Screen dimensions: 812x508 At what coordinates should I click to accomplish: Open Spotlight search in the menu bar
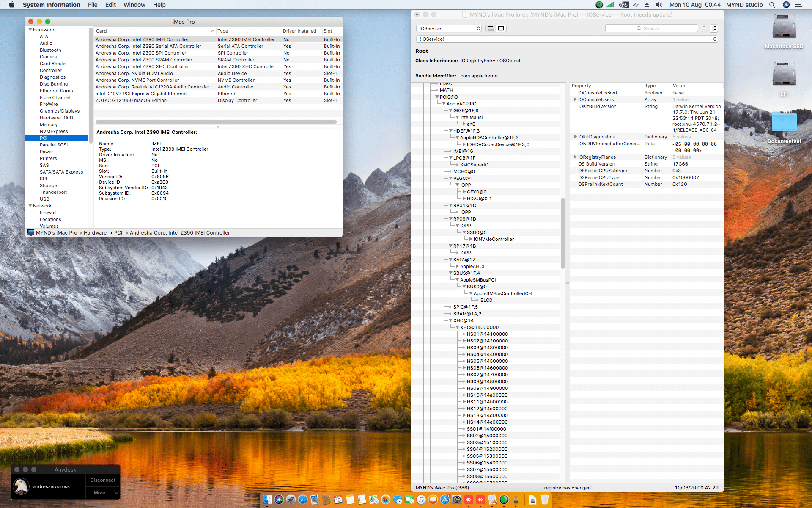[772, 5]
